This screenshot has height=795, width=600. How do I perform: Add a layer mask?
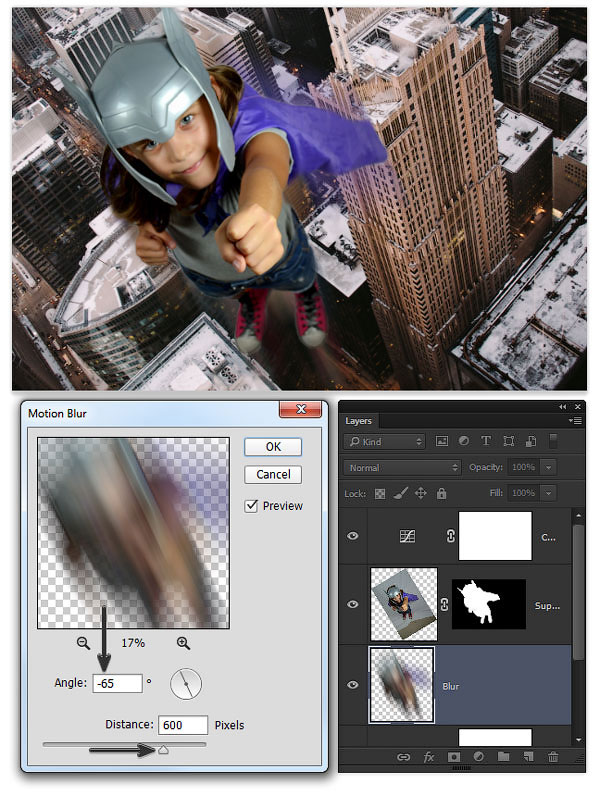pyautogui.click(x=453, y=757)
